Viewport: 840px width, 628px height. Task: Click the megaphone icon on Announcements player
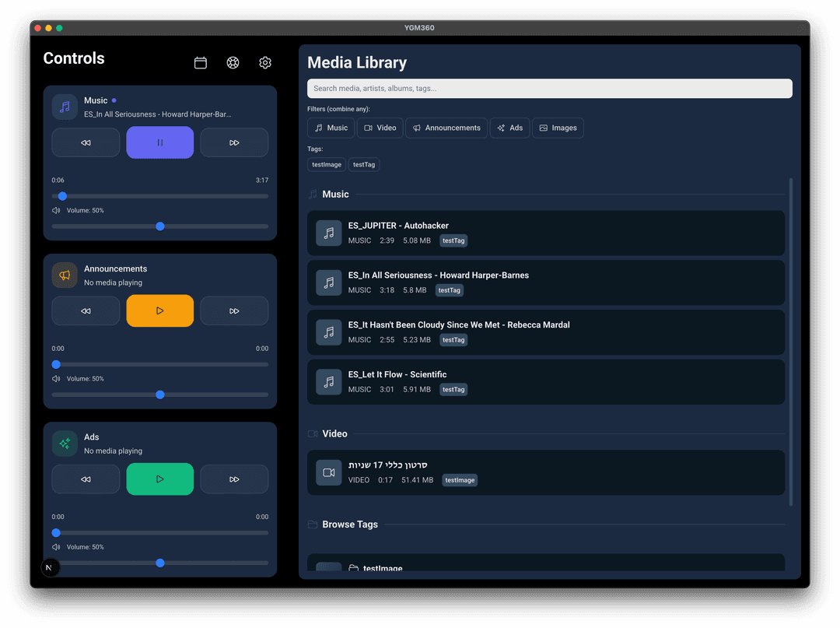tap(64, 275)
